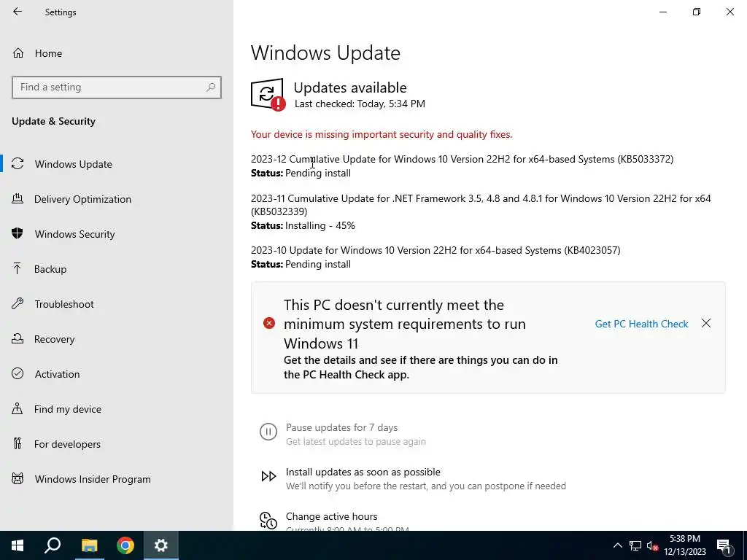Launch Google Chrome from taskbar
747x560 pixels.
click(x=125, y=545)
